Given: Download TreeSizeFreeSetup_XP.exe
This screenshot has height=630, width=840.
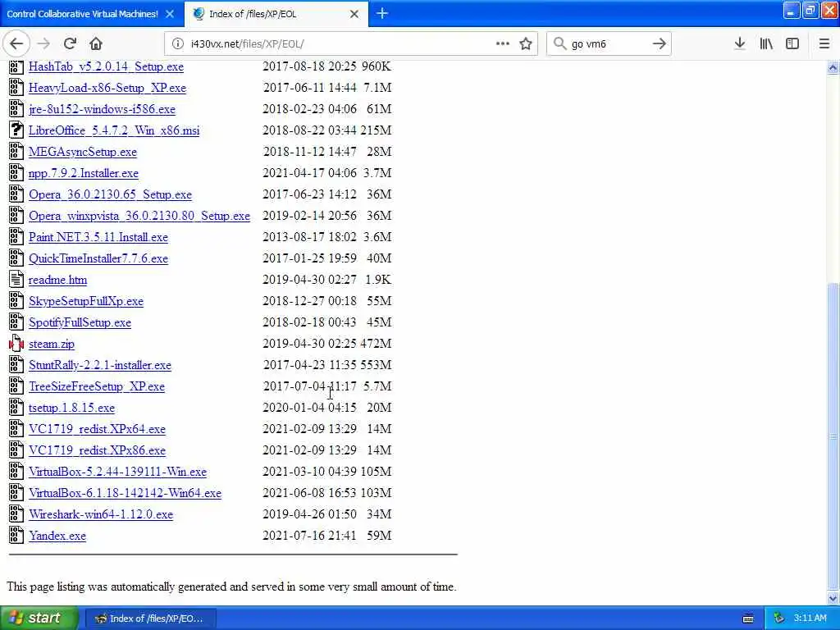Looking at the screenshot, I should point(97,386).
